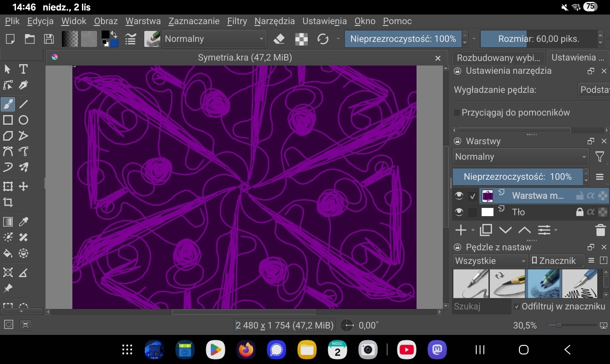Pick the Fill bucket tool
This screenshot has width=610, height=364.
pyautogui.click(x=8, y=253)
